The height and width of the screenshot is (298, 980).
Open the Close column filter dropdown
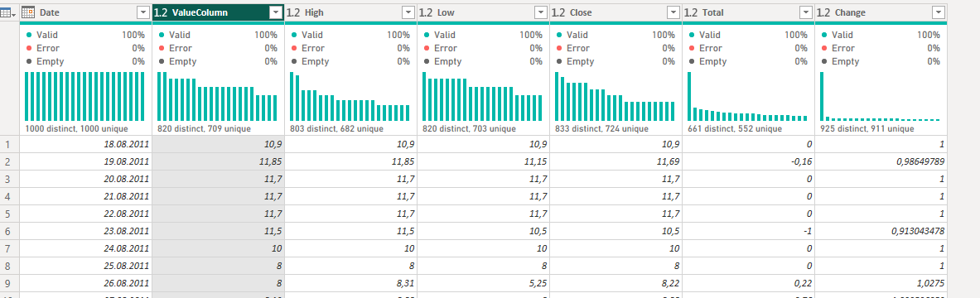pyautogui.click(x=673, y=12)
